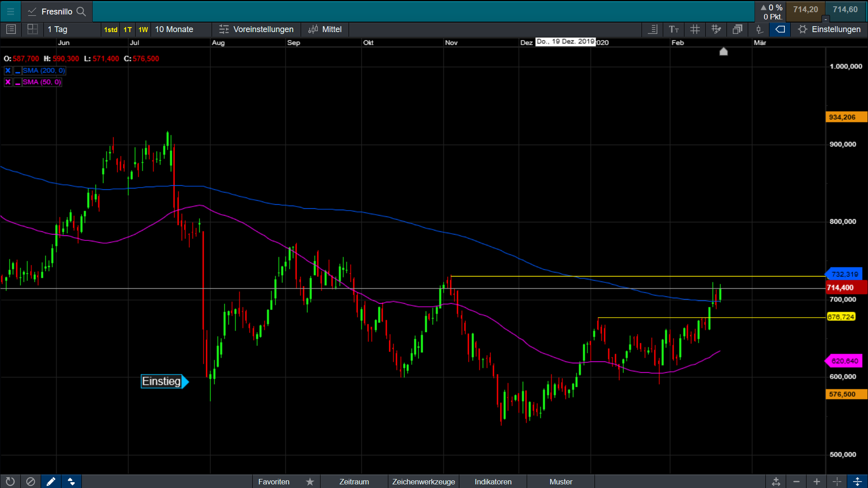Open the grid color eyedropper tool
This screenshot has width=868, height=488.
click(716, 29)
